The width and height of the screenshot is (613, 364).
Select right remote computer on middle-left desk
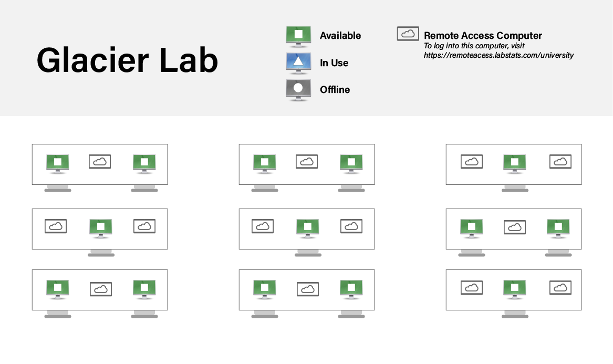(x=144, y=226)
